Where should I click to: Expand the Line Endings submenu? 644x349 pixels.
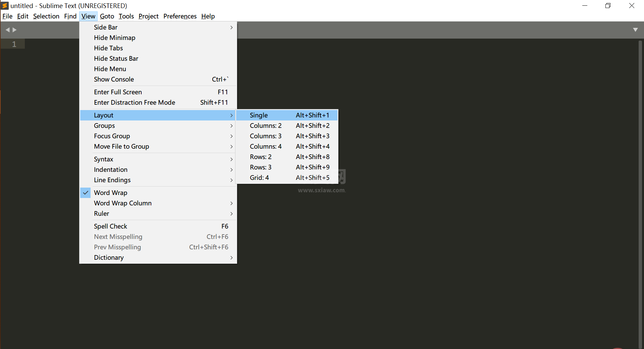point(158,180)
